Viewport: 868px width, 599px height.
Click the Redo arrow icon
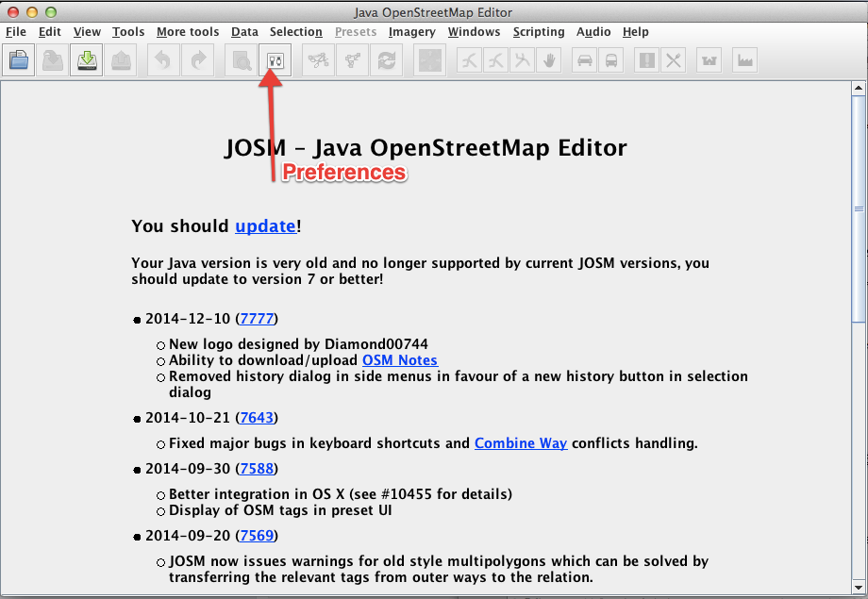pos(197,59)
